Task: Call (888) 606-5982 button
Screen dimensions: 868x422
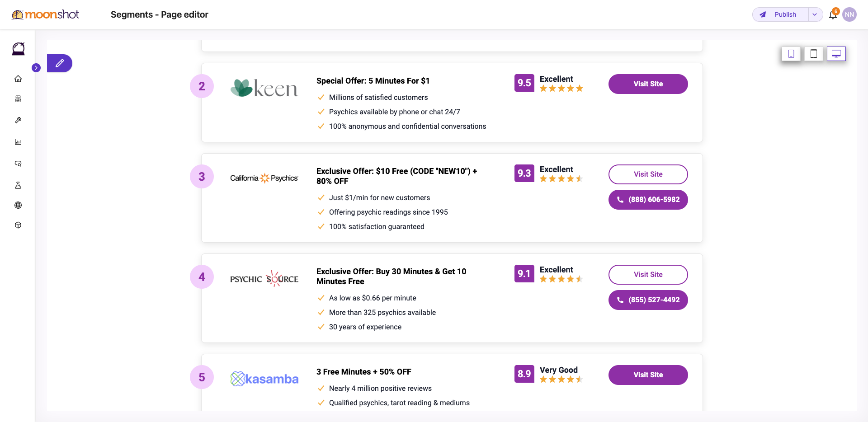Action: point(648,200)
